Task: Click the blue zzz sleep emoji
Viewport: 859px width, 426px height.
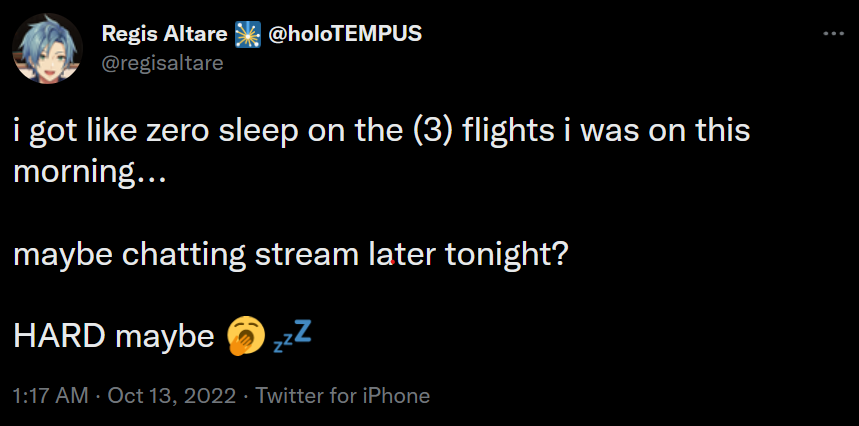Action: pyautogui.click(x=291, y=336)
